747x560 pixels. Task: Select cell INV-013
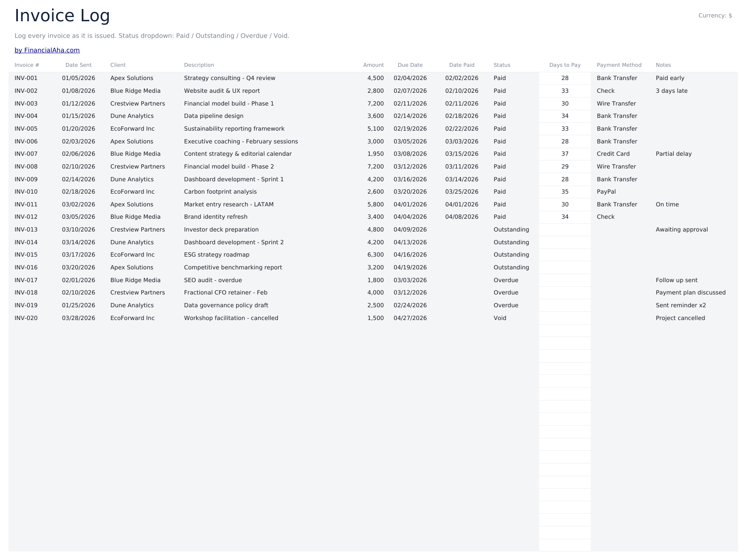[26, 230]
